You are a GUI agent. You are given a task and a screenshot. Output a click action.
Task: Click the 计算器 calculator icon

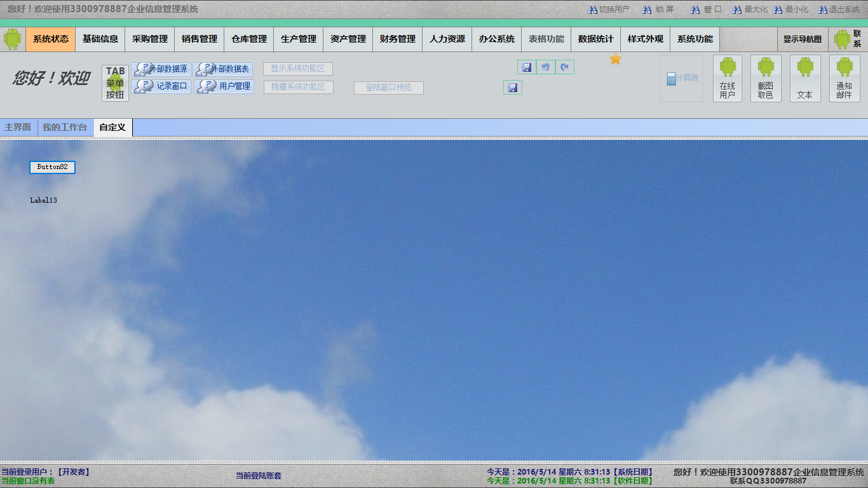tap(681, 78)
